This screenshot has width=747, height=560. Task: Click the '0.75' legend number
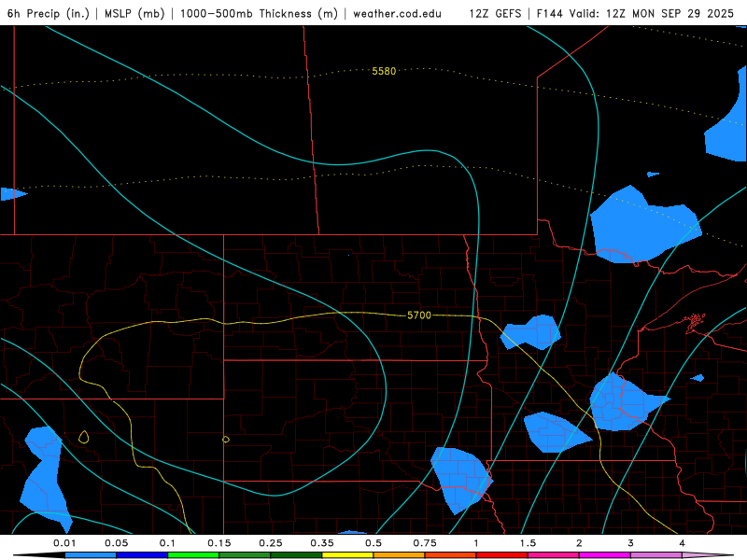tap(425, 543)
